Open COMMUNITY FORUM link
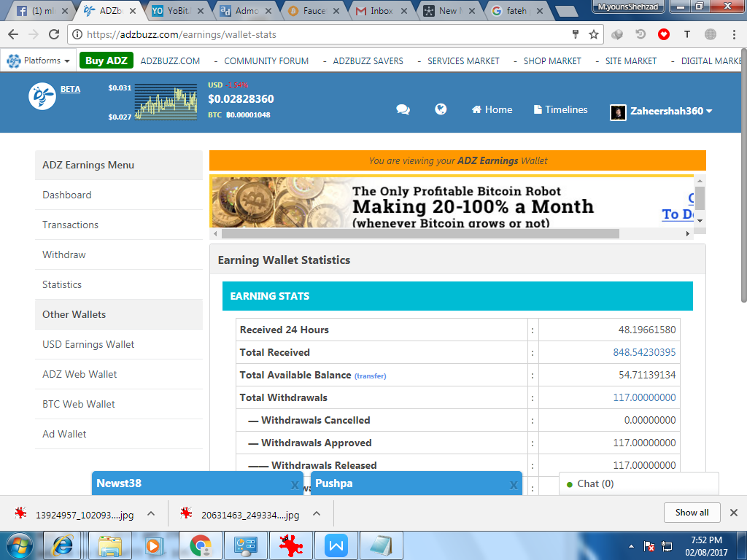The width and height of the screenshot is (747, 560). pos(266,61)
